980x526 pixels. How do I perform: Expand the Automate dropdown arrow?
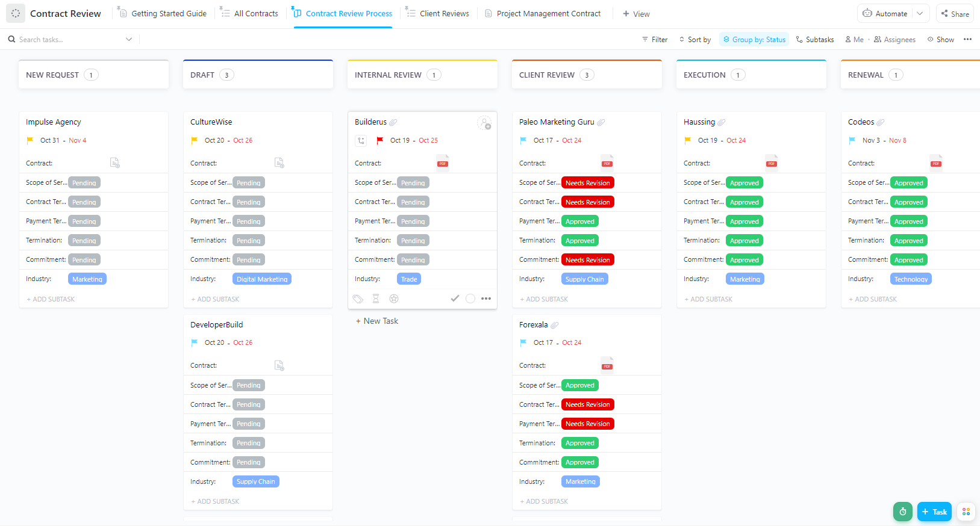point(920,14)
